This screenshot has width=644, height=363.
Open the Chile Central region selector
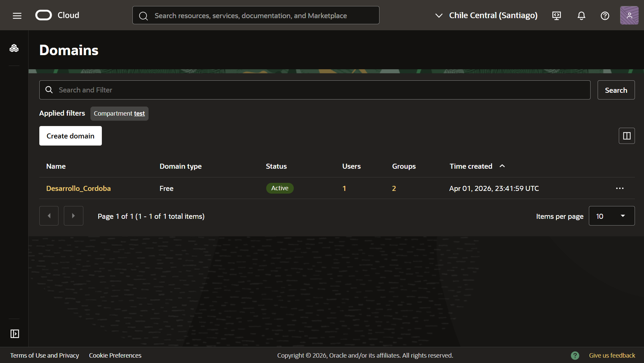tap(486, 15)
